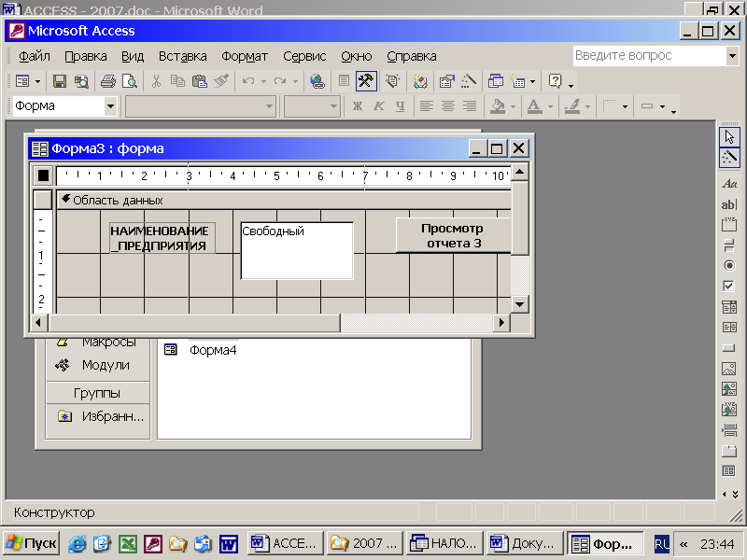Select the Subform/Subreport tool
747x560 pixels.
(729, 471)
